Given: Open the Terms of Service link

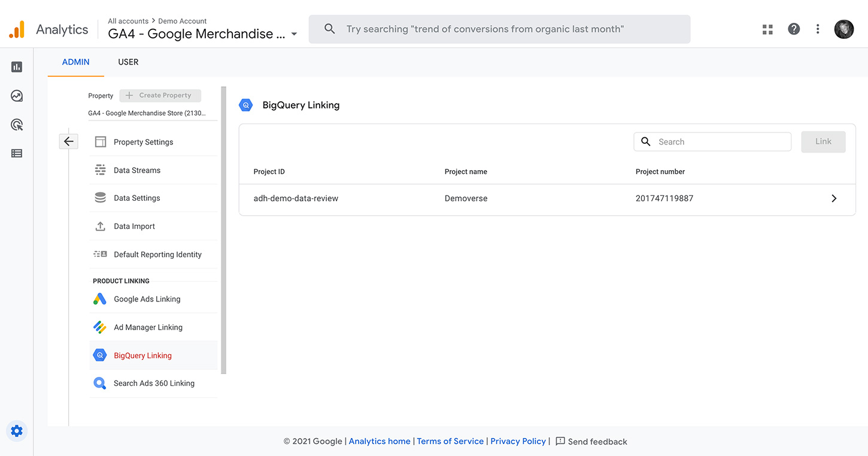Looking at the screenshot, I should (x=450, y=441).
